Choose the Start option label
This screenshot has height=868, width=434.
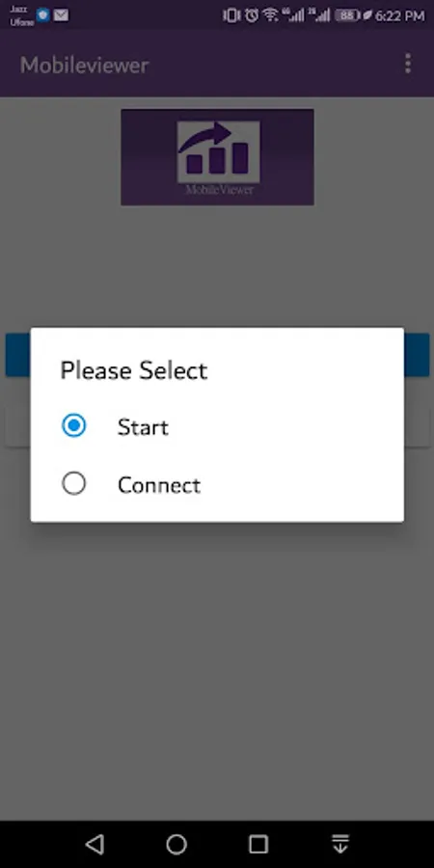[143, 427]
